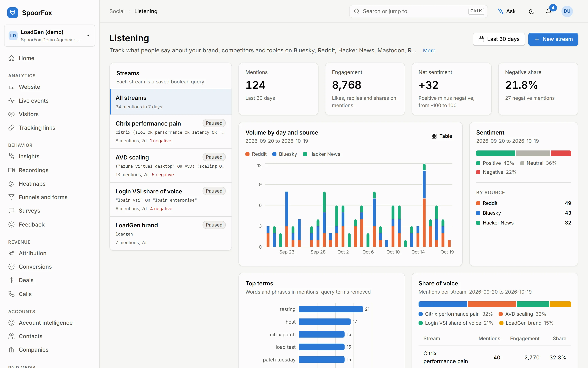
Task: Click the SpoorFox logo icon
Action: (x=13, y=13)
